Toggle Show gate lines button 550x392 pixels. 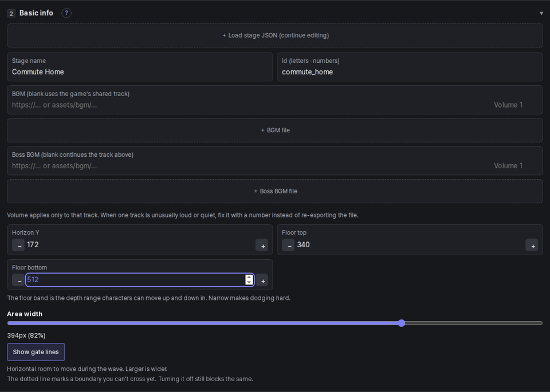pos(36,352)
